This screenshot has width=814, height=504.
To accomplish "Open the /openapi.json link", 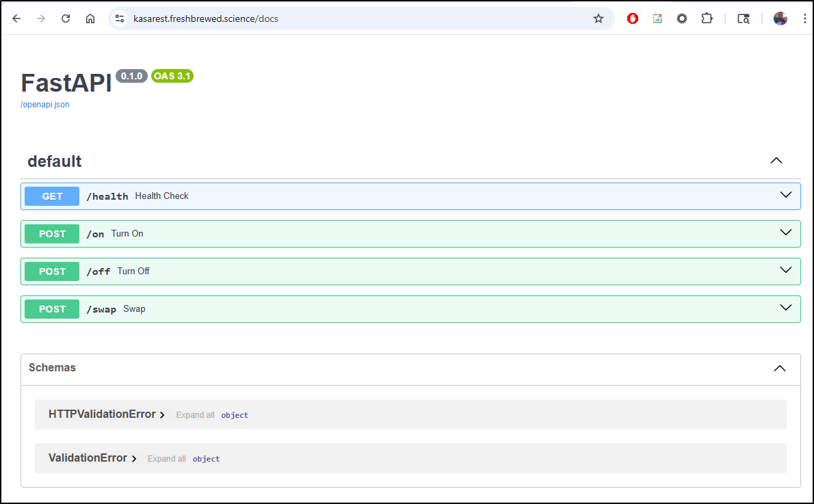I will 45,105.
